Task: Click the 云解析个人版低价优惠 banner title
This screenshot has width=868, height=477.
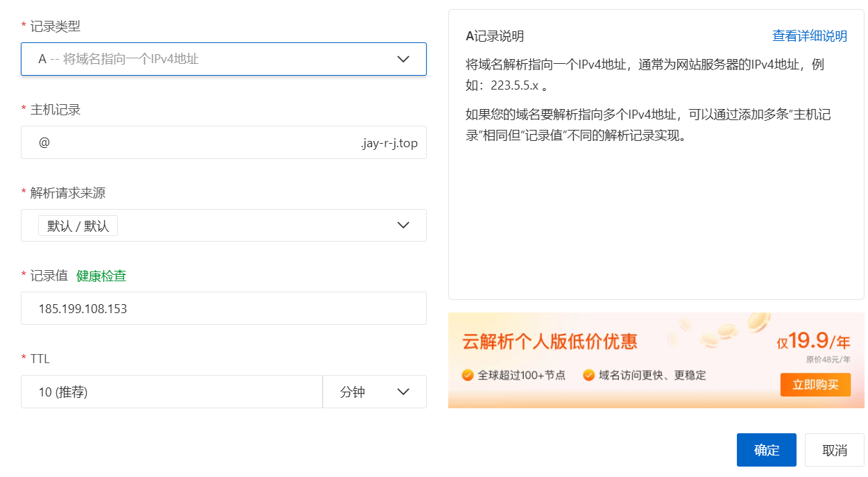Action: click(x=550, y=342)
